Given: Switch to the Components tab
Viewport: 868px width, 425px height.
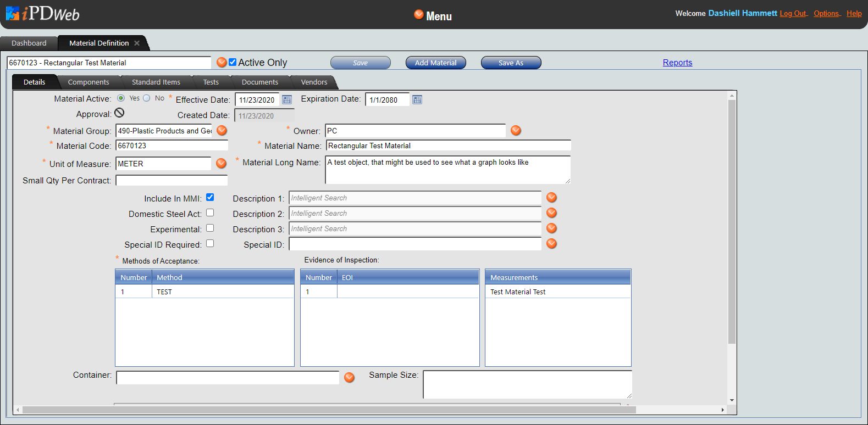Looking at the screenshot, I should coord(89,82).
